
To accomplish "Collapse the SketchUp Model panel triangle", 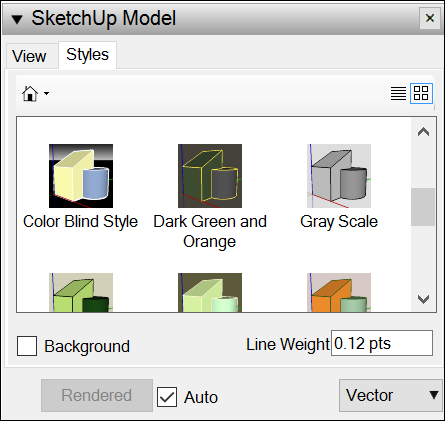I will [17, 19].
